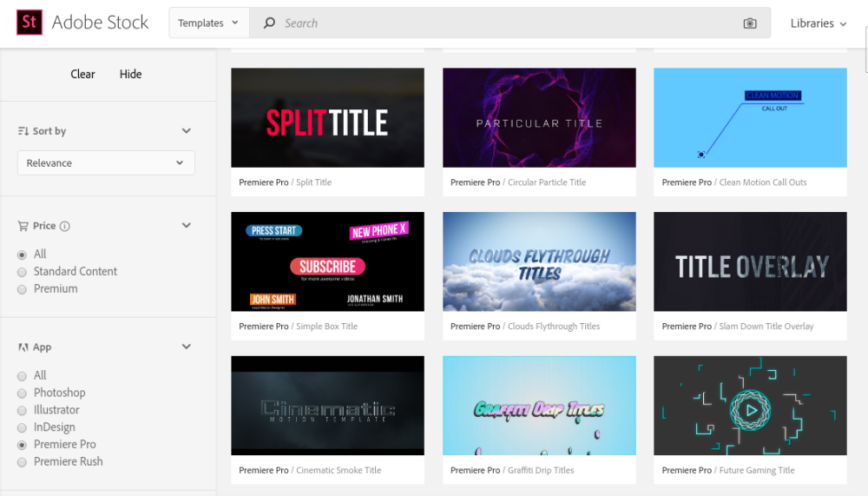Hide the filters panel
This screenshot has height=496, width=868.
pyautogui.click(x=131, y=74)
